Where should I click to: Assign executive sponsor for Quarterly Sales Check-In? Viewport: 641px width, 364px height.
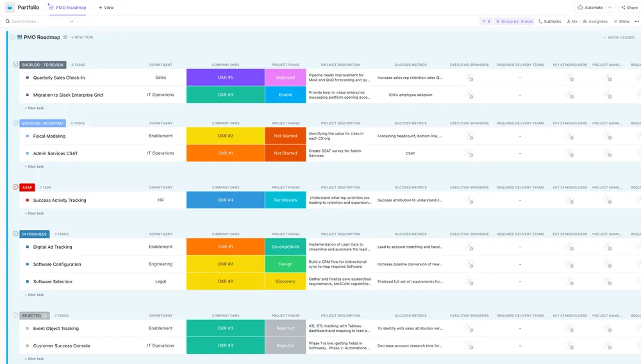click(x=469, y=78)
